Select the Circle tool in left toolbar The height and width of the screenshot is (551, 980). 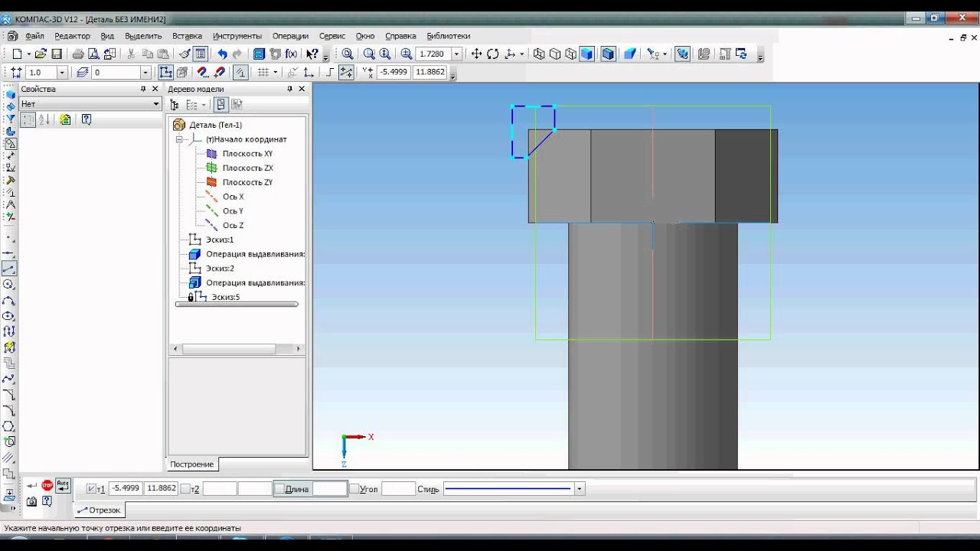pyautogui.click(x=9, y=285)
